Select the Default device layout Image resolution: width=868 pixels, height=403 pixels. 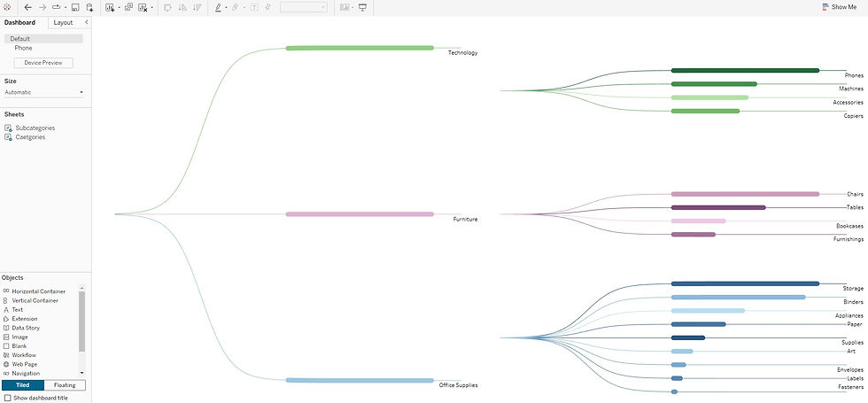[43, 39]
